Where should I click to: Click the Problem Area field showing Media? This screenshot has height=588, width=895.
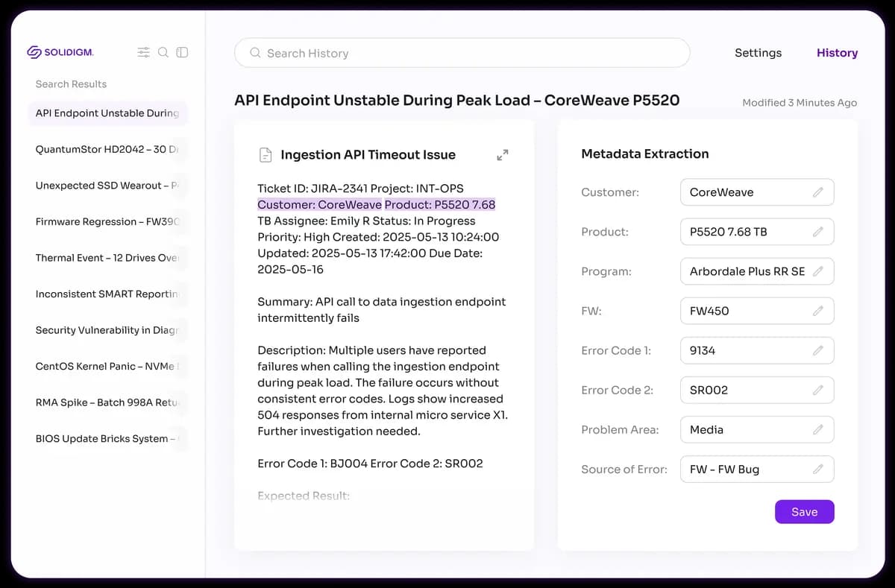pyautogui.click(x=757, y=429)
